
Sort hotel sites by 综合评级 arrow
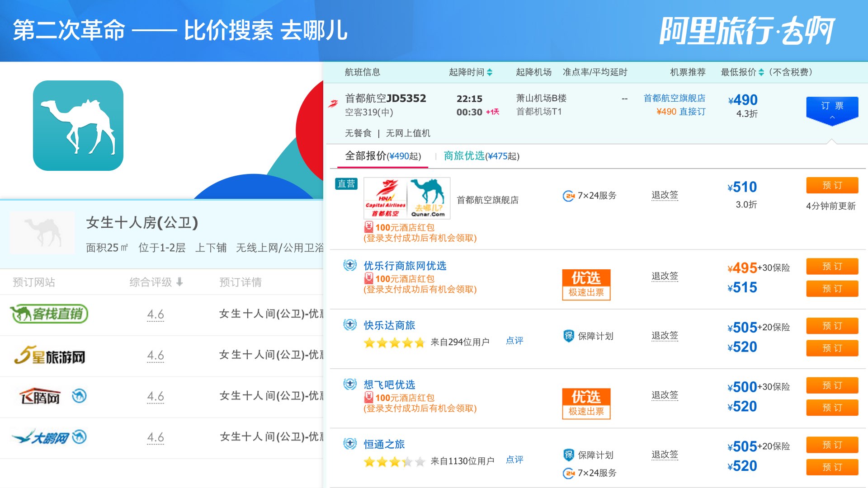179,282
